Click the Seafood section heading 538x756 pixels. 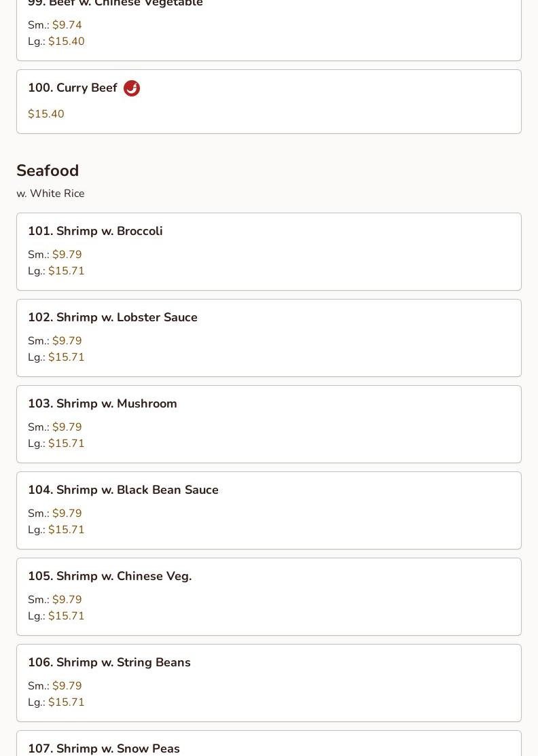click(x=48, y=170)
